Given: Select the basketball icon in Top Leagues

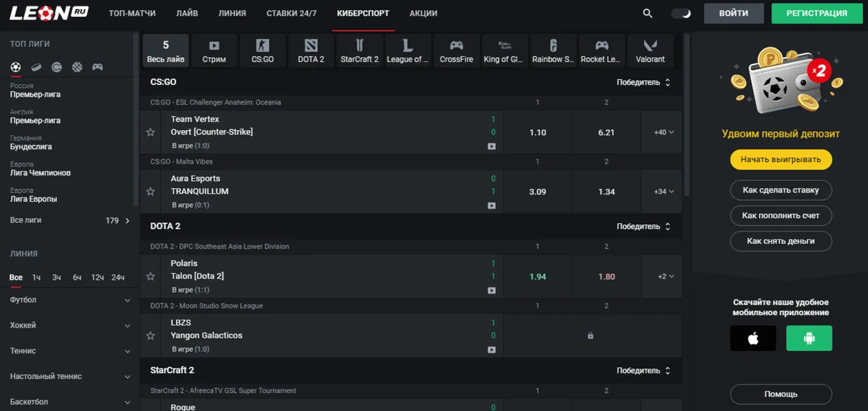Looking at the screenshot, I should 77,67.
